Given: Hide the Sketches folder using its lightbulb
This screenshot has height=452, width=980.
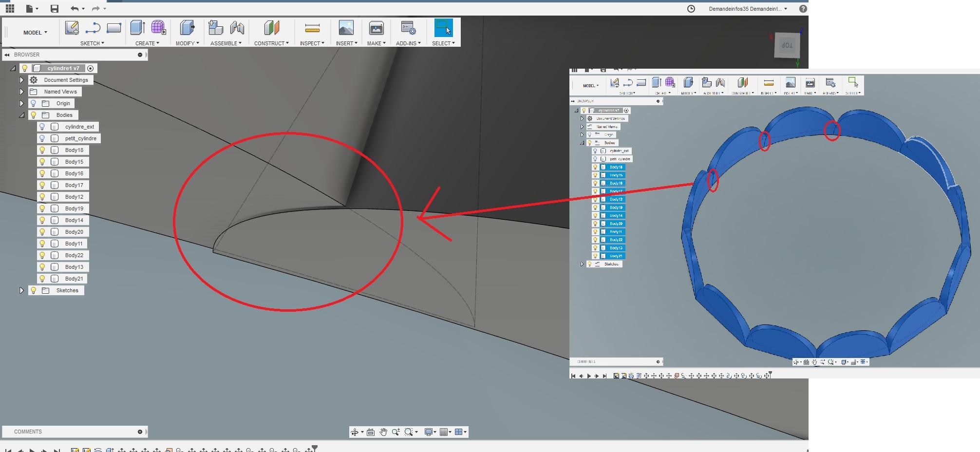Looking at the screenshot, I should point(34,290).
